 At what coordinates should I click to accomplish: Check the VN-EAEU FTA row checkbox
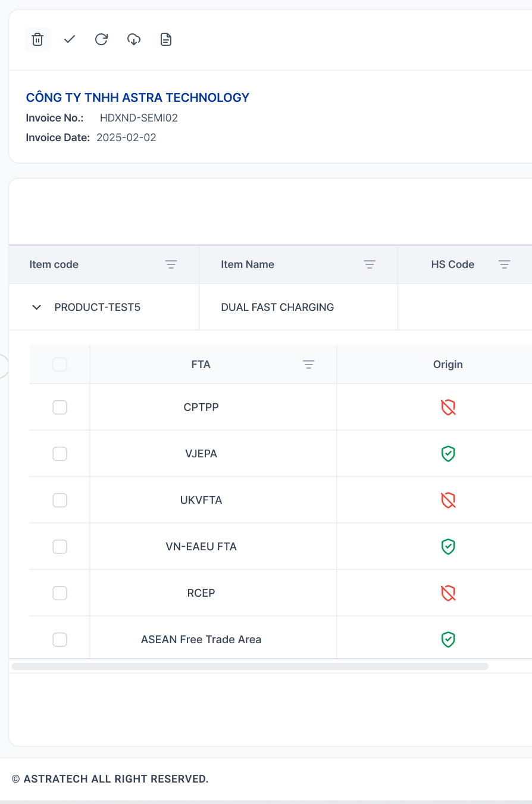(60, 547)
